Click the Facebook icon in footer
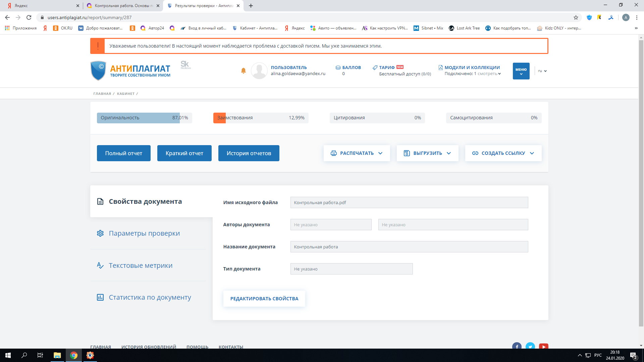The image size is (644, 362). (517, 346)
